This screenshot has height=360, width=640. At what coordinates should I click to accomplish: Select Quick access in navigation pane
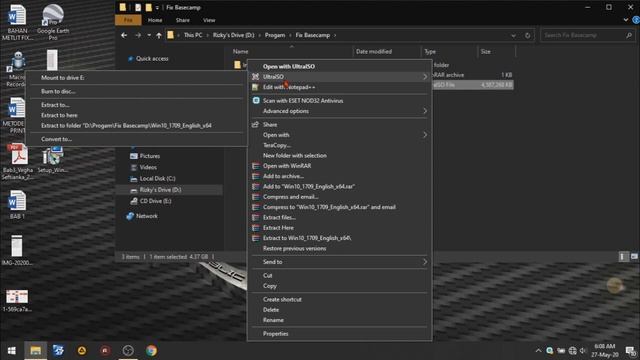click(x=152, y=59)
